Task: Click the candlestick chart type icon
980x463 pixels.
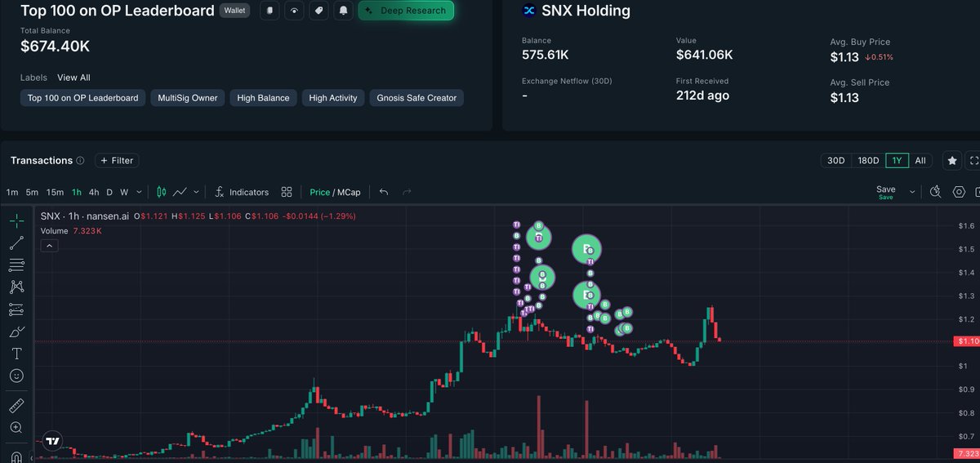Action: click(161, 192)
